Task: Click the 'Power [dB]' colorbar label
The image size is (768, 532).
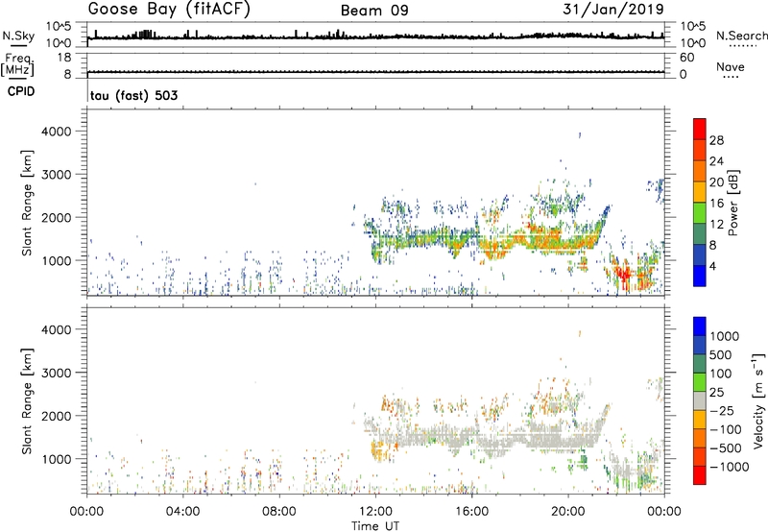Action: click(x=732, y=203)
